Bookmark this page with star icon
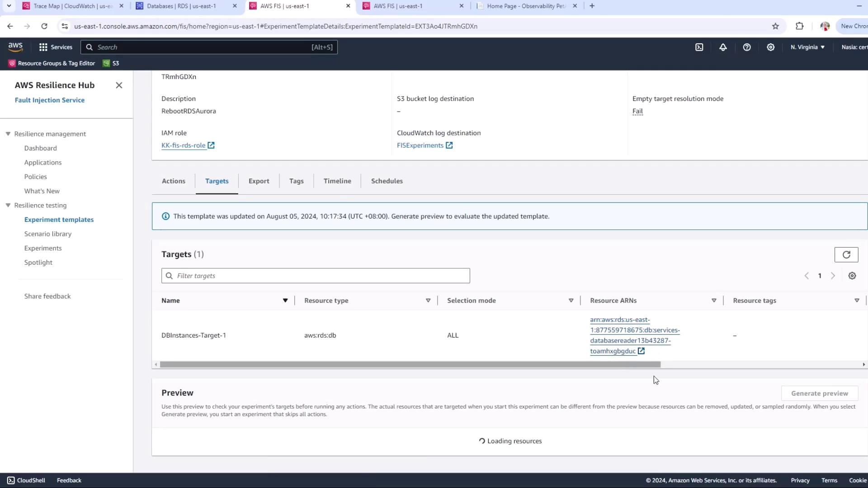 [775, 26]
